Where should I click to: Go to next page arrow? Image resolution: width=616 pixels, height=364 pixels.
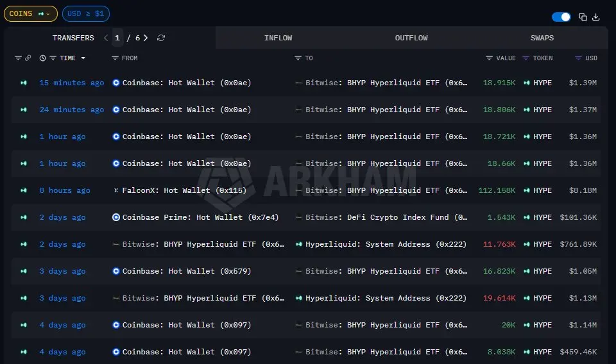tap(146, 38)
